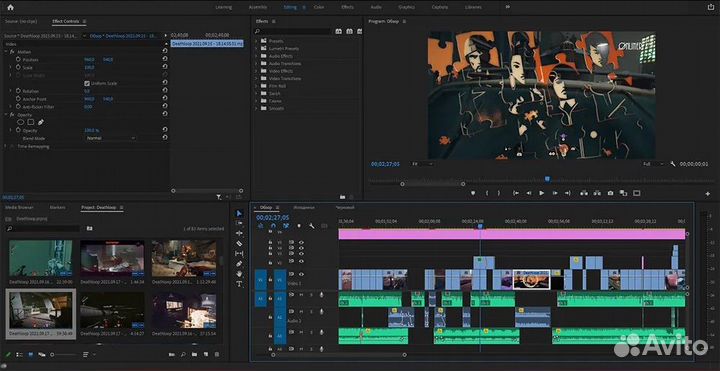720x371 pixels.
Task: Click the Export Frame camera icon
Action: [x=610, y=193]
